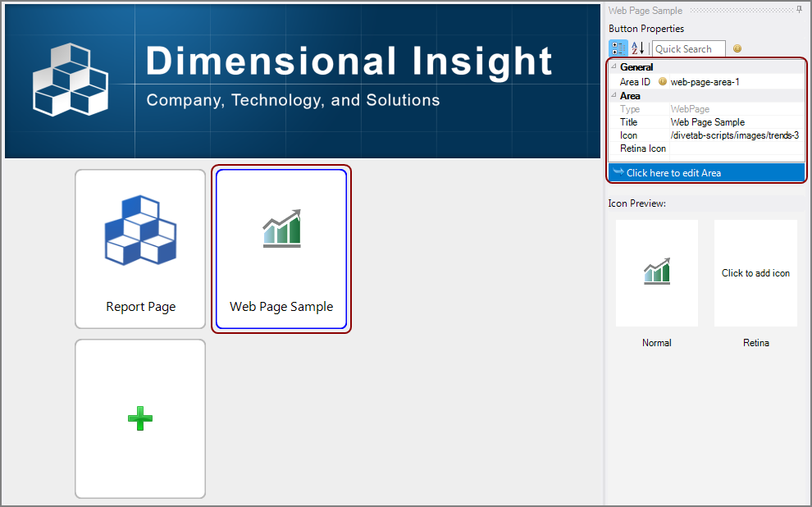Select the Web Page Sample tile

coord(281,249)
